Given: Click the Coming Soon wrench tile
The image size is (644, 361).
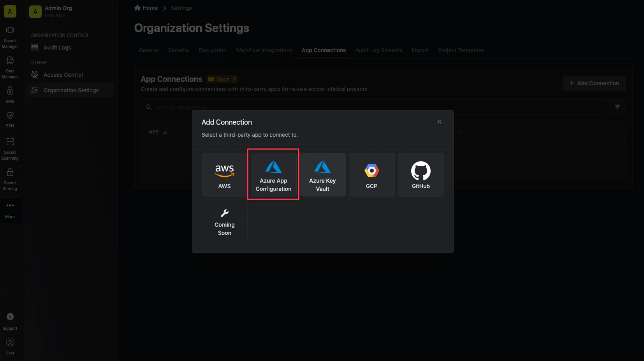Looking at the screenshot, I should 224,222.
